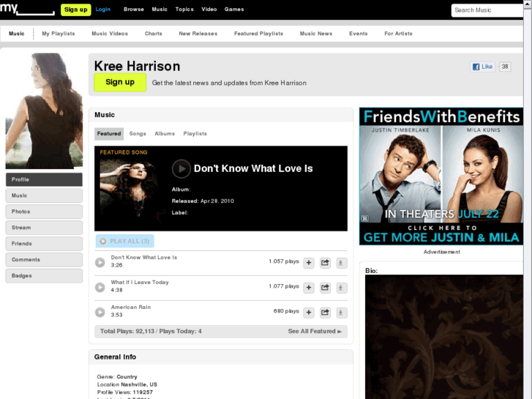Click the Friends With Benefits advertisement

pos(441,176)
